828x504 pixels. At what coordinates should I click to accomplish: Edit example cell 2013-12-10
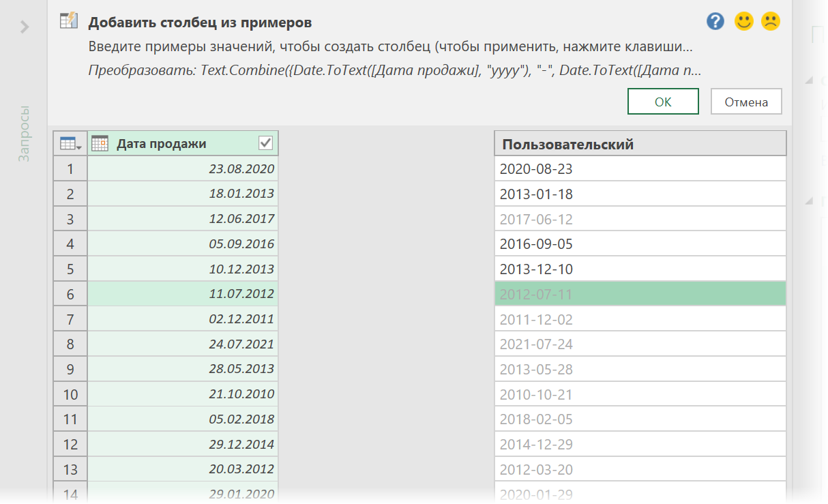pyautogui.click(x=640, y=269)
